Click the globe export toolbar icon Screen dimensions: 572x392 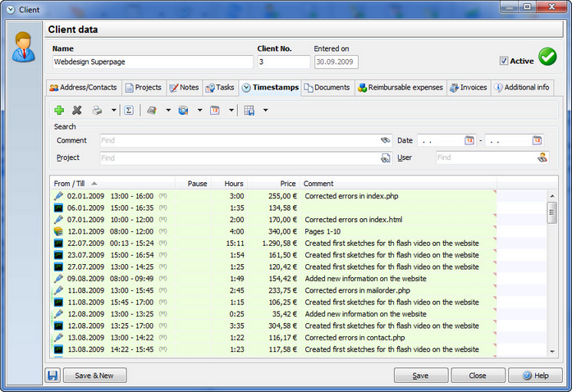[183, 110]
